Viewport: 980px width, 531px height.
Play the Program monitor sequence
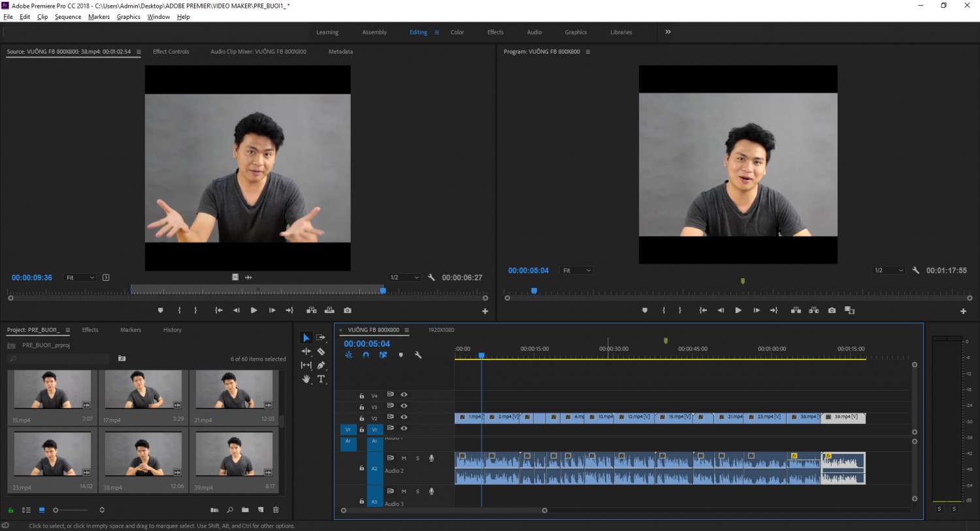(738, 310)
